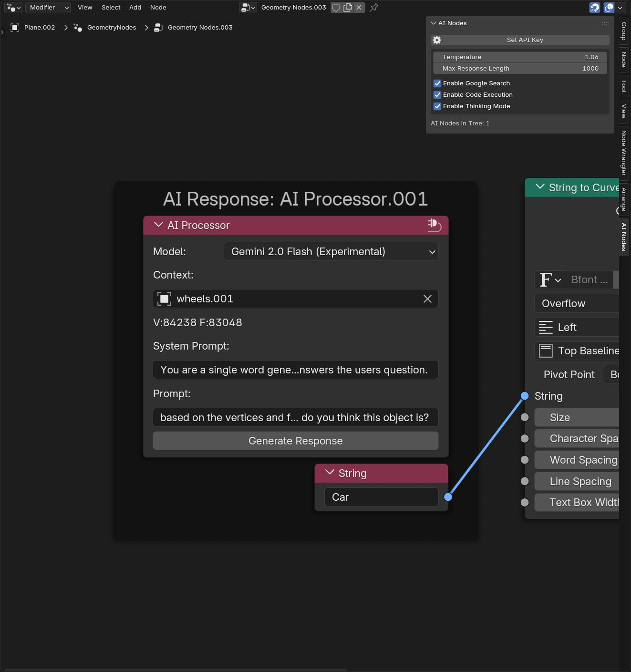Click the fake user shield icon beside Geometry Nodes.003
This screenshot has width=631, height=672.
pyautogui.click(x=336, y=8)
